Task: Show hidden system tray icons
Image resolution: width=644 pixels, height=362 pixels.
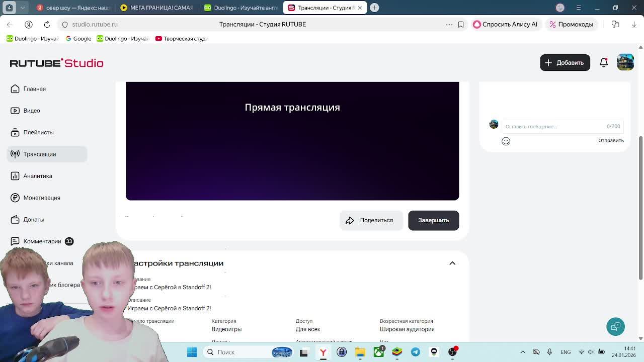Action: tap(523, 352)
